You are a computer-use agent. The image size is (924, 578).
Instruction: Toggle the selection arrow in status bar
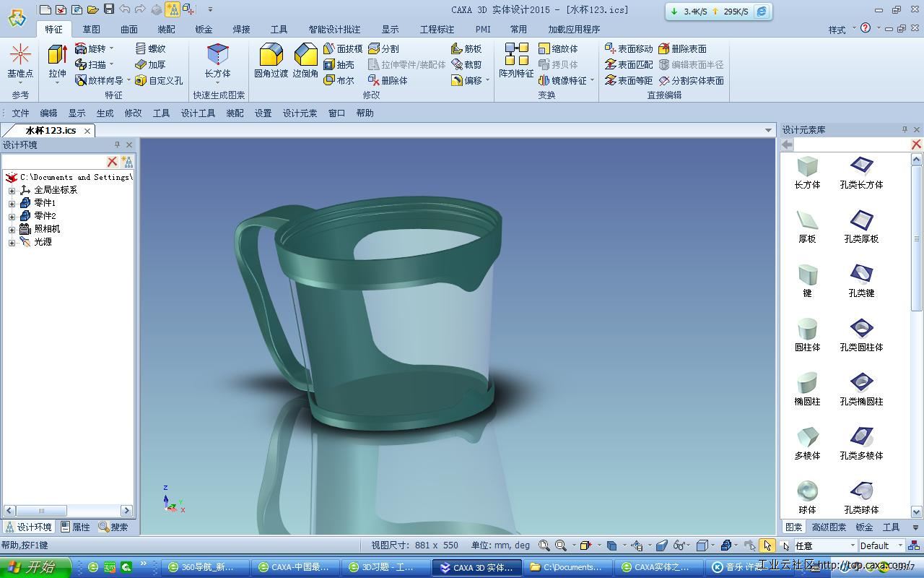tap(767, 545)
